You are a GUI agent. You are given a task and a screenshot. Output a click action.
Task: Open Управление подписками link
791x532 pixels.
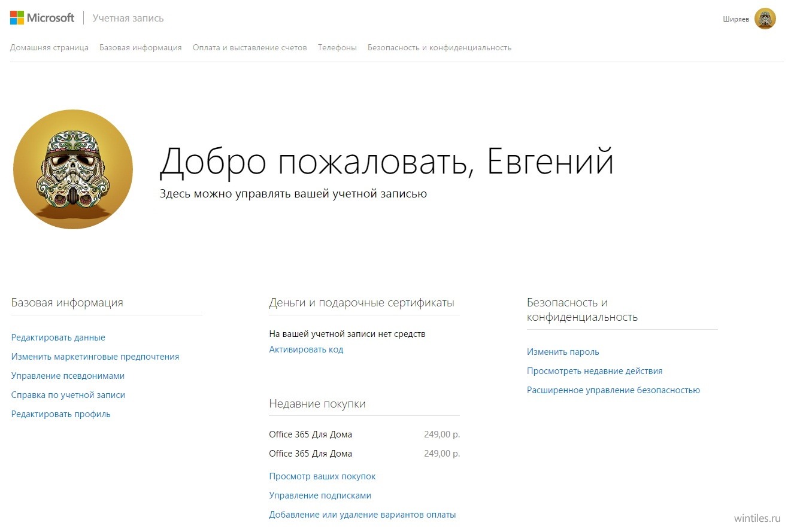point(320,495)
